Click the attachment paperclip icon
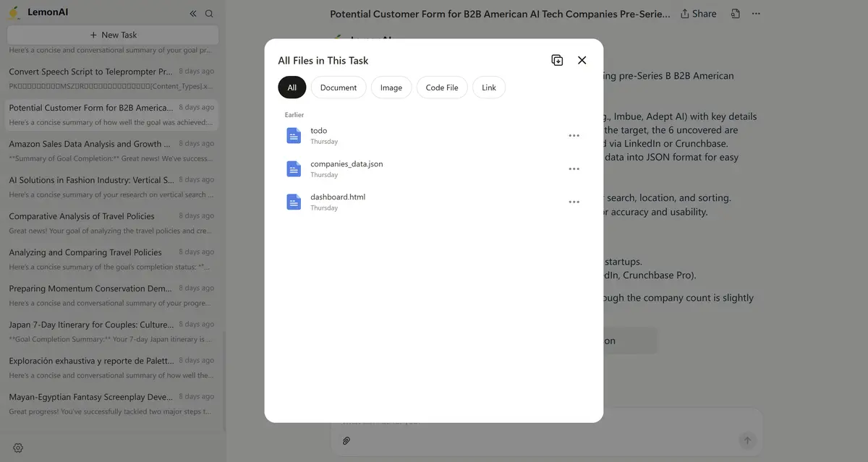 [x=346, y=440]
